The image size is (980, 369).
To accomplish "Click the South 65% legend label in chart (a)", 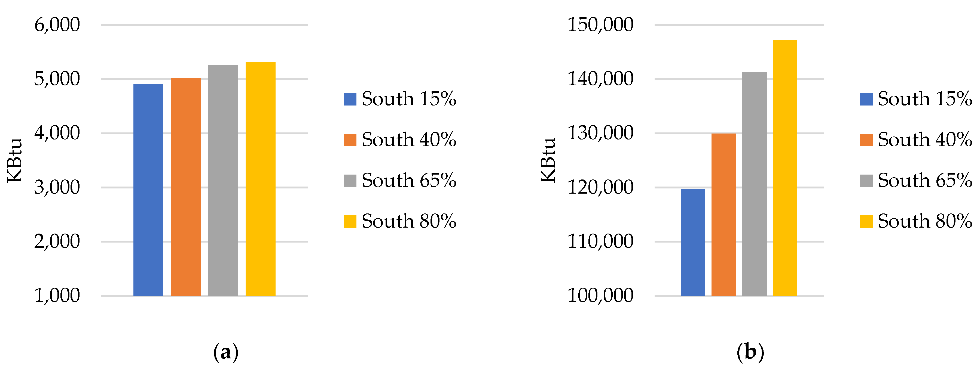I will click(x=409, y=181).
